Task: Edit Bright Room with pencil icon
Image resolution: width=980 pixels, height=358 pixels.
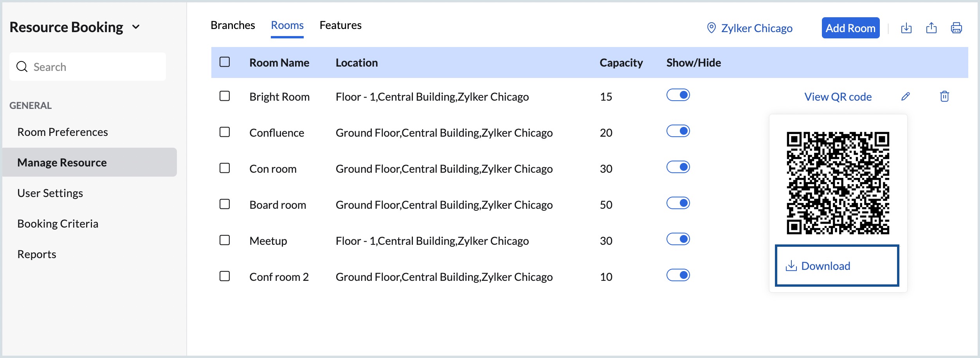Action: (905, 96)
